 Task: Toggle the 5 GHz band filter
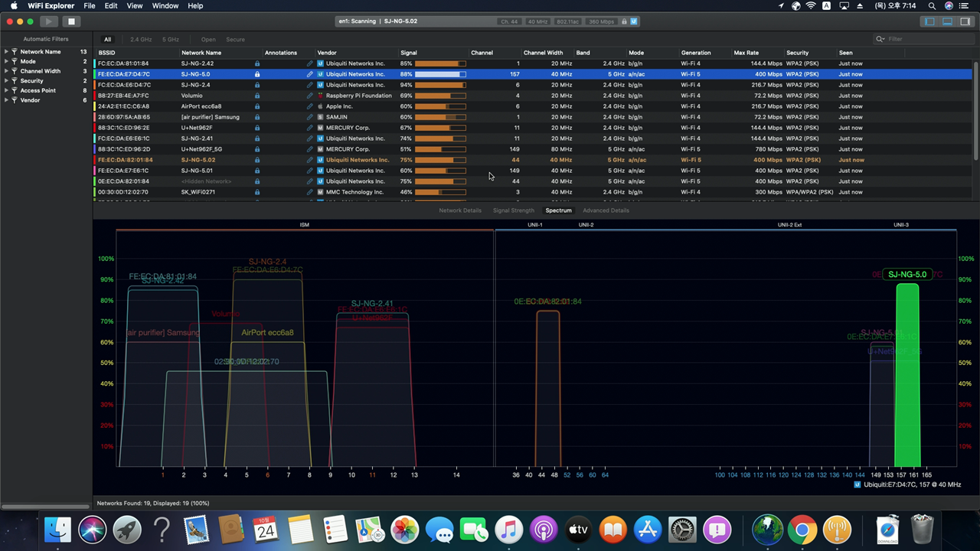click(x=171, y=39)
